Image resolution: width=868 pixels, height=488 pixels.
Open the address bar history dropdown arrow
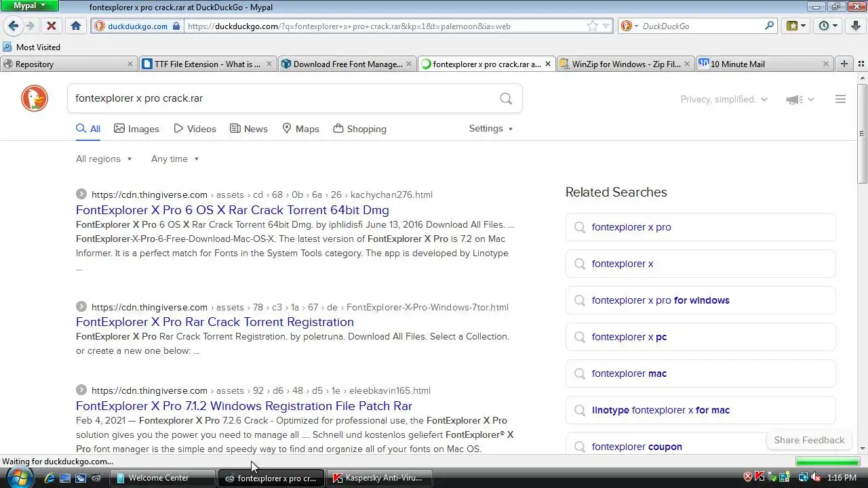[x=606, y=26]
